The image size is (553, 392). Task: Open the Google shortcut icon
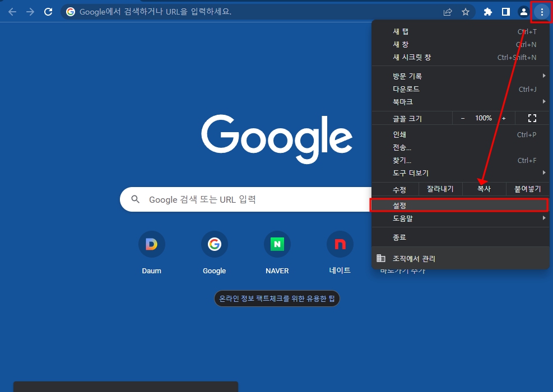(215, 244)
